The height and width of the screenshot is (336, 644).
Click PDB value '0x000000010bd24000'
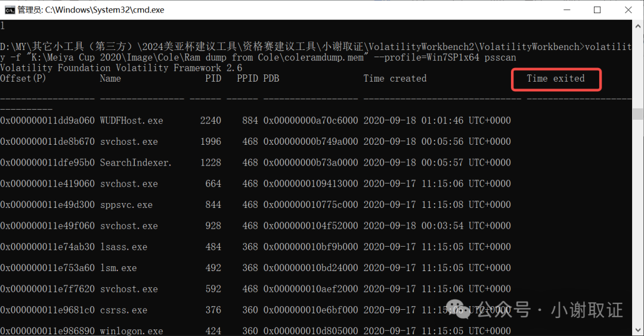(311, 268)
